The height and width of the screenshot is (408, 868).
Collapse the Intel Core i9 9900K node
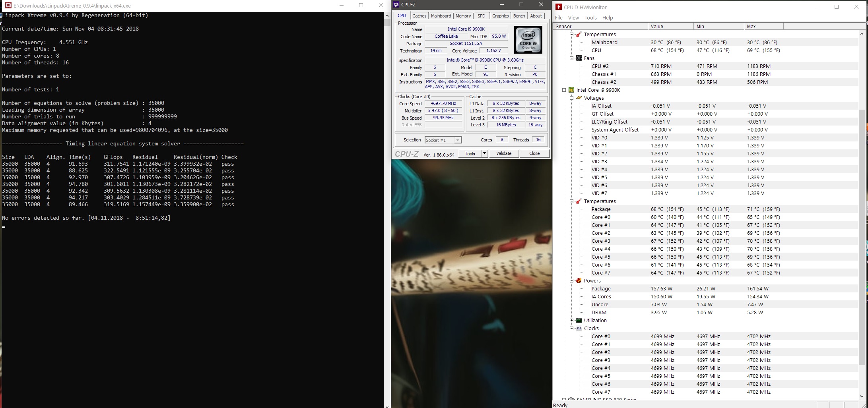tap(564, 90)
